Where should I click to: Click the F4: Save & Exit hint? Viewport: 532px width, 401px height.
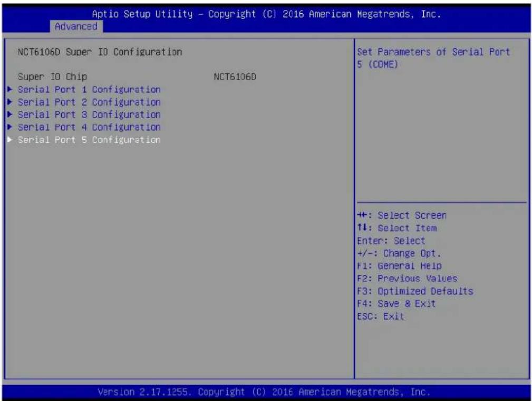tap(396, 303)
